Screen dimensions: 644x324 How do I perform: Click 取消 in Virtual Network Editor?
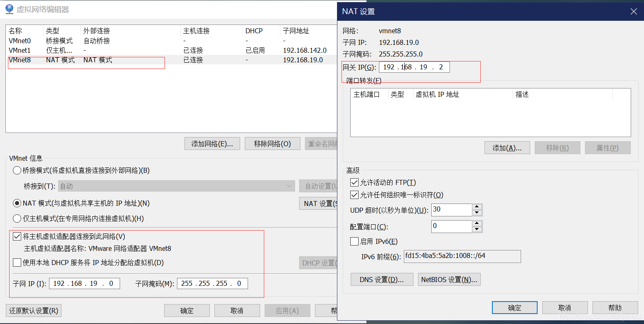[x=237, y=311]
